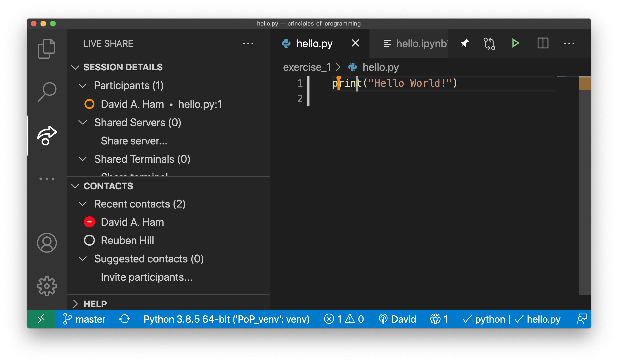Select the Search sidebar icon
This screenshot has height=364, width=618.
(48, 91)
